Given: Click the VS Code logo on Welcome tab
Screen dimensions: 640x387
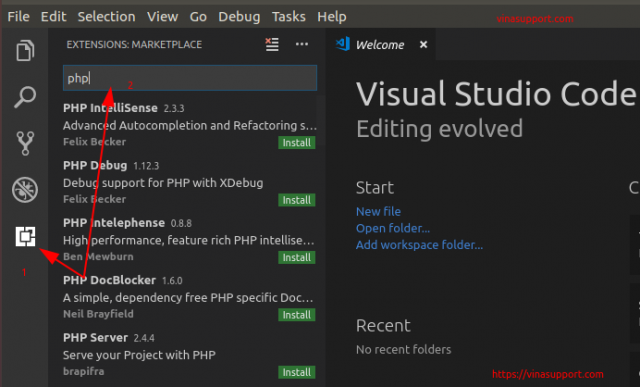Looking at the screenshot, I should (342, 44).
